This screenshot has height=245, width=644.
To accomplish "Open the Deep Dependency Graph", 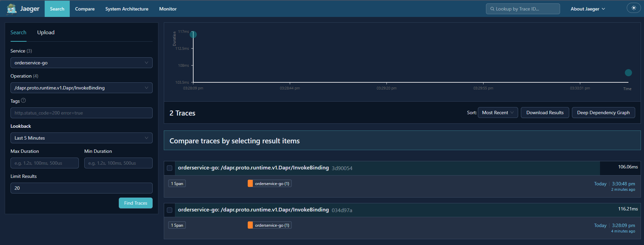I will 603,113.
